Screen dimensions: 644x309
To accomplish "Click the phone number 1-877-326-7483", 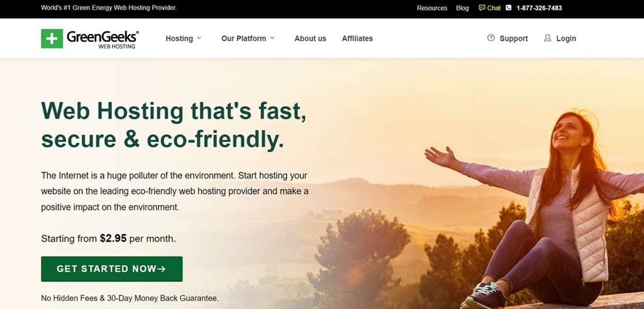I will (x=539, y=8).
